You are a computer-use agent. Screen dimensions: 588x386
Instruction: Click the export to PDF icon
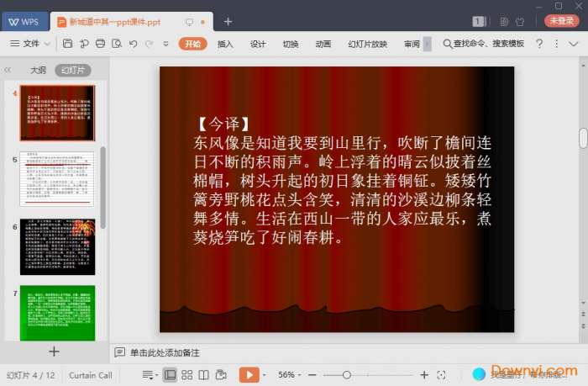(84, 44)
